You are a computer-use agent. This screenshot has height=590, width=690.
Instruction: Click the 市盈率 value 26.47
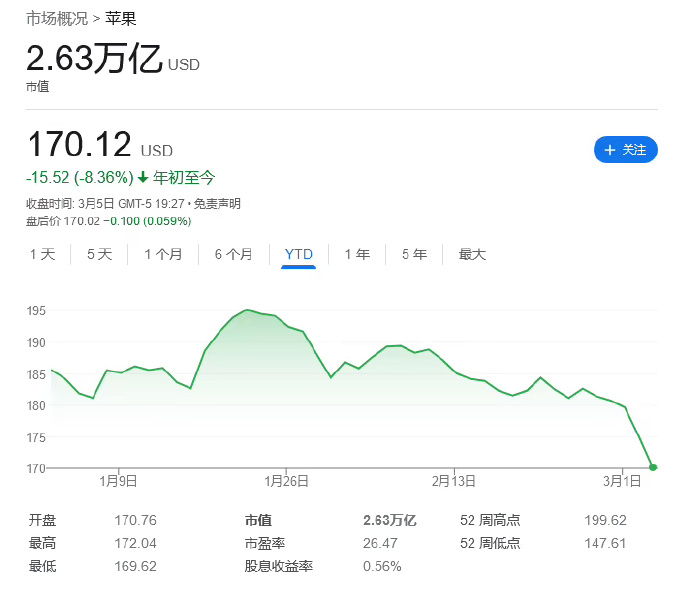(x=380, y=543)
